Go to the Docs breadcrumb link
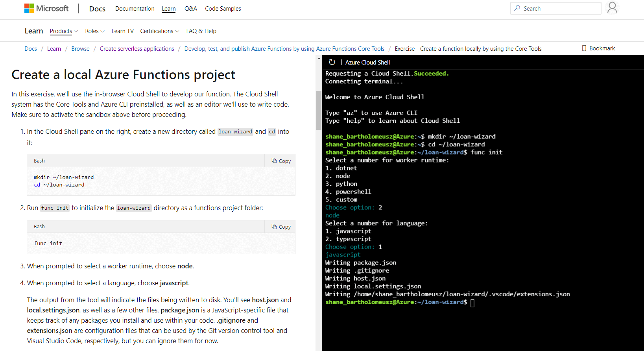 point(31,49)
